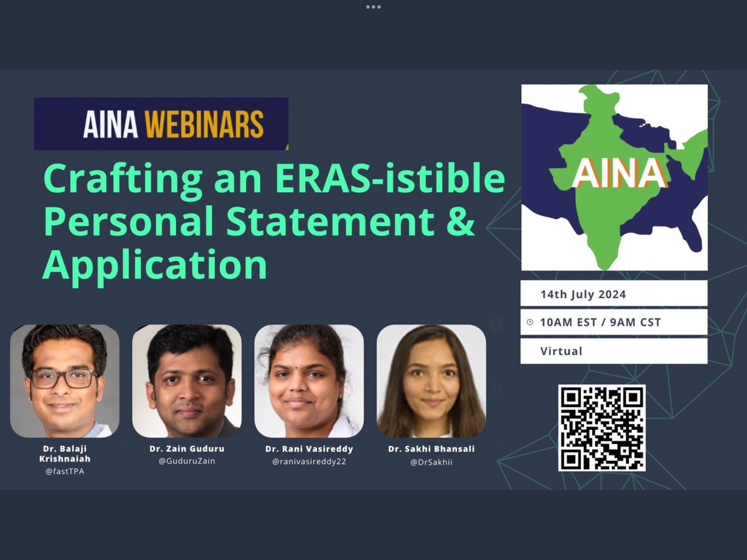Click the 'Crafting an ERAS-istible' title line
This screenshot has height=560, width=747.
[x=273, y=180]
